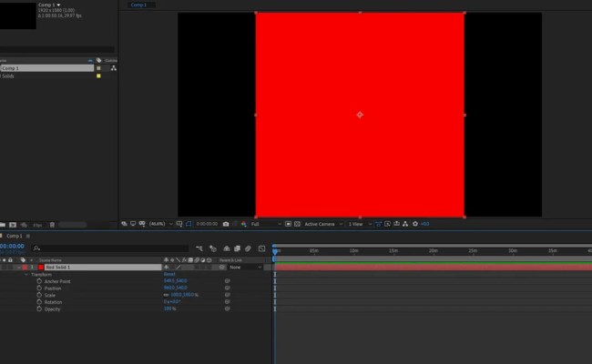Image resolution: width=592 pixels, height=364 pixels.
Task: Toggle frame blending icon in timeline
Action: coord(237,248)
